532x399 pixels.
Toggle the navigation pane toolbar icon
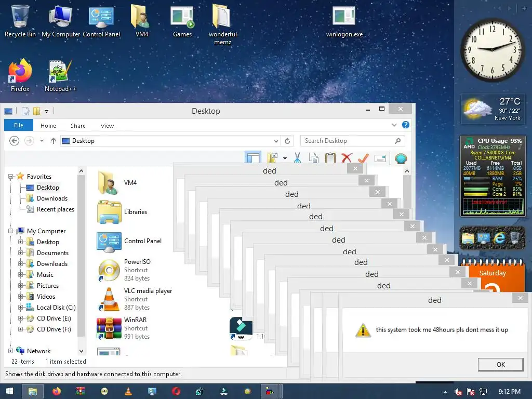point(253,157)
